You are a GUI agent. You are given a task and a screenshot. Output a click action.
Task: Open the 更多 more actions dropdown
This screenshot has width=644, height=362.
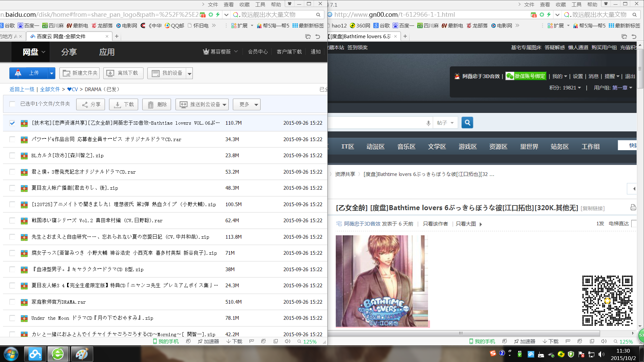(x=247, y=105)
